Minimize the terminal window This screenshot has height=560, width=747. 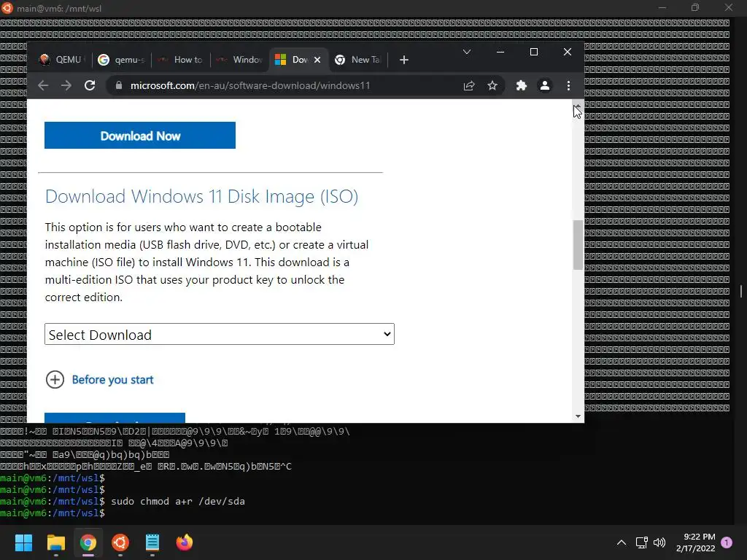(662, 7)
